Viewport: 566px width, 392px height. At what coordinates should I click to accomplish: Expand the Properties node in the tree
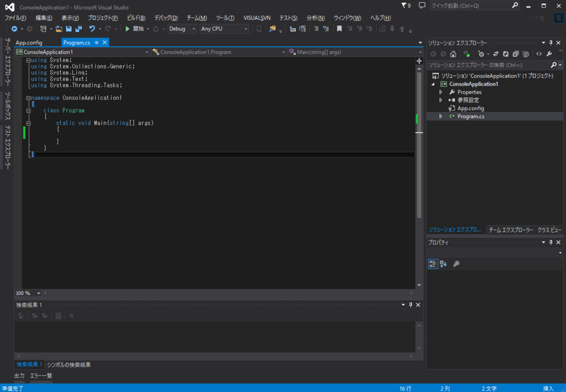(x=441, y=92)
